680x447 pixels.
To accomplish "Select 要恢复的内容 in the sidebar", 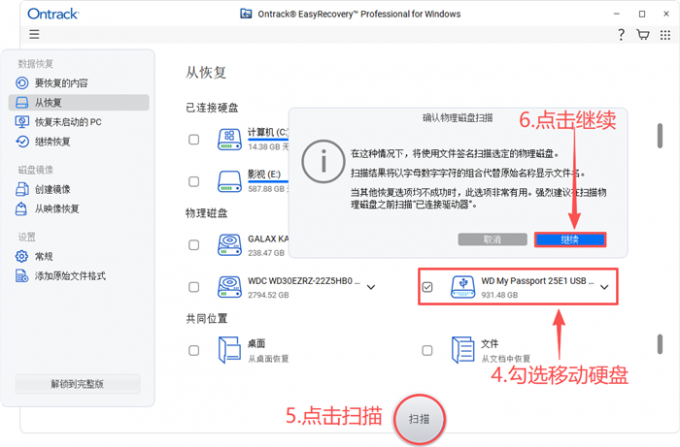I will (x=79, y=83).
